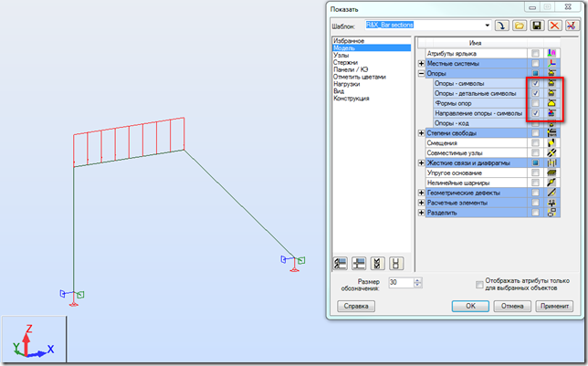Click the save template floppy disk icon

pos(538,26)
